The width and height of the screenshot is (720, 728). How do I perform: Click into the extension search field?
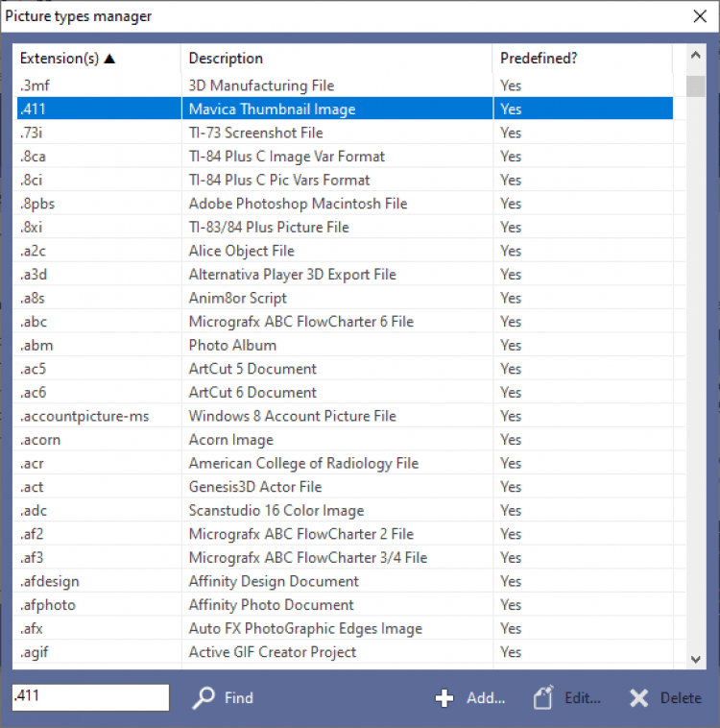90,698
